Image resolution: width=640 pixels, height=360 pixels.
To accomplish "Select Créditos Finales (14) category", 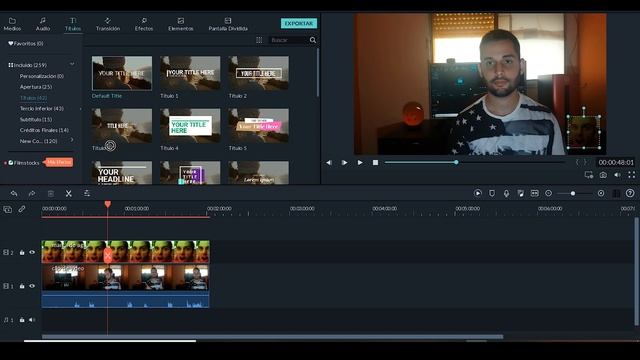I will click(x=44, y=130).
